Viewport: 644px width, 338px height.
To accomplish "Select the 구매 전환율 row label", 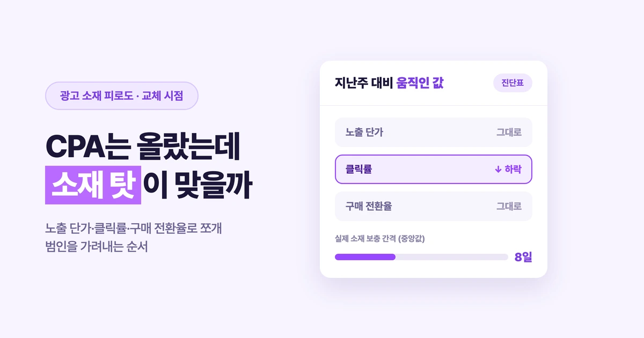I will click(x=369, y=206).
